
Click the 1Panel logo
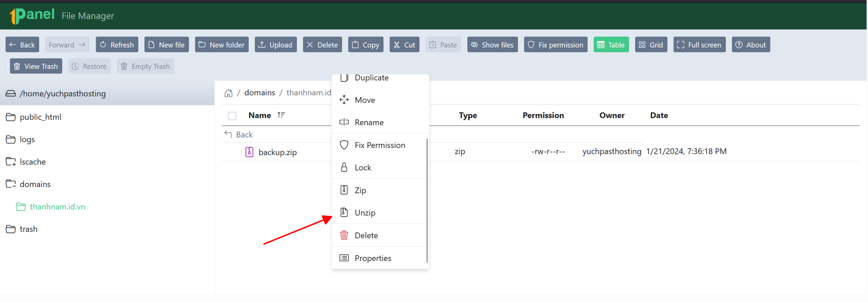tap(32, 15)
